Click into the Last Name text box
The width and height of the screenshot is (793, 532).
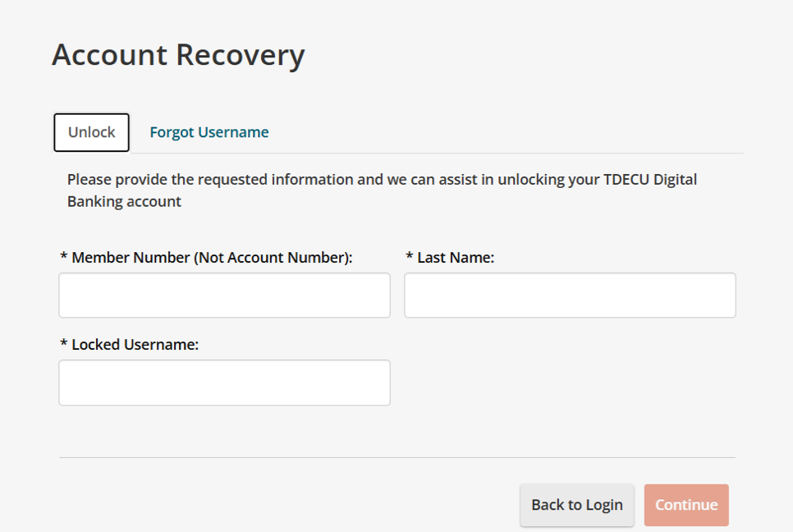[x=570, y=296]
